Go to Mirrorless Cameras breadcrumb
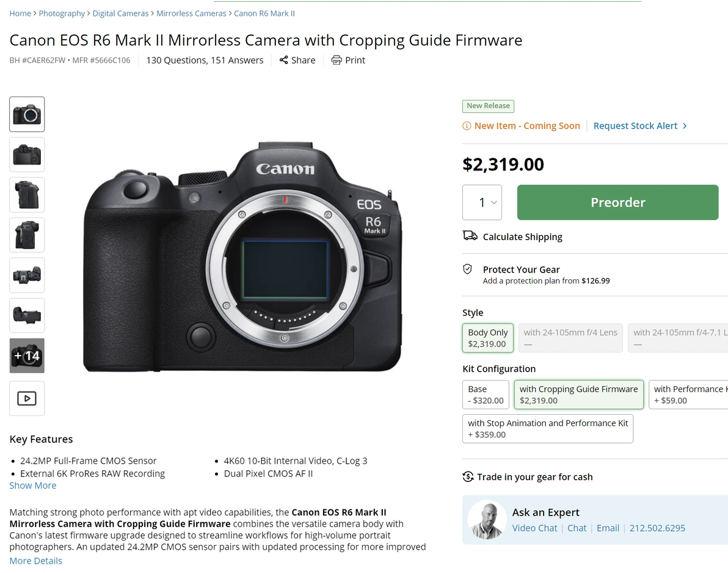This screenshot has height=573, width=728. coord(191,13)
